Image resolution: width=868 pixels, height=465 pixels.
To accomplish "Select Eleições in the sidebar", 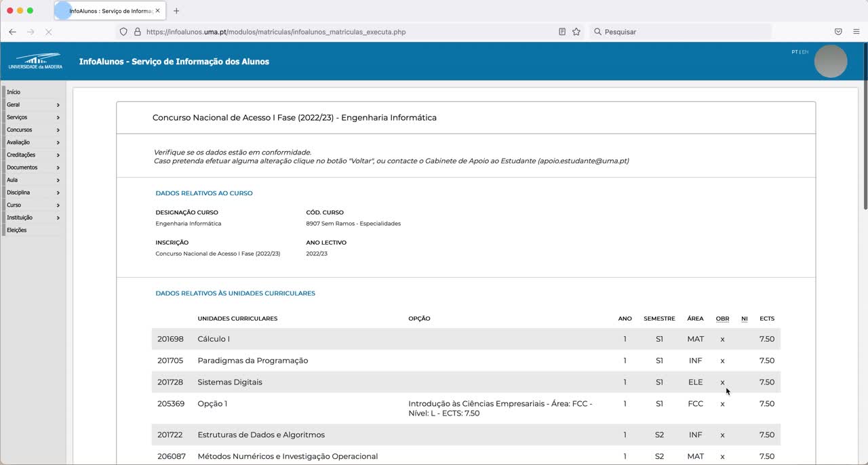I will tap(16, 230).
